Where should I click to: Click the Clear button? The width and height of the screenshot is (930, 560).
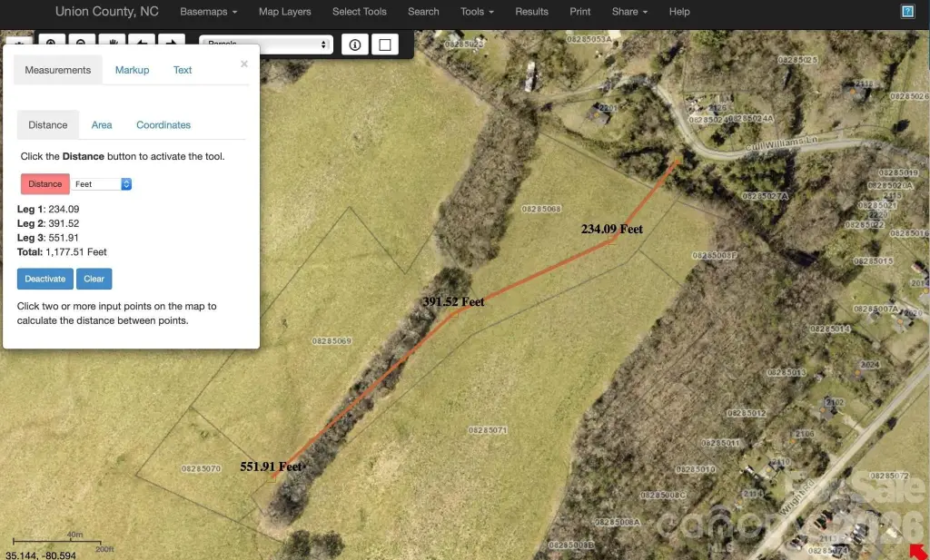pyautogui.click(x=94, y=279)
